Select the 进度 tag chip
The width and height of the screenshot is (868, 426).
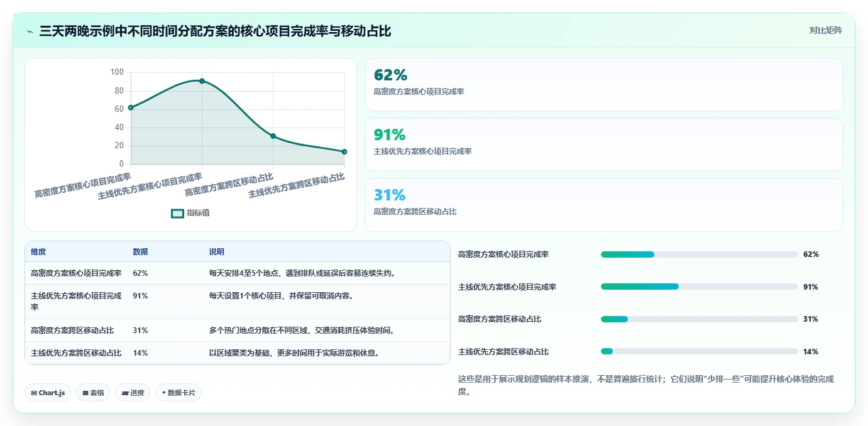pos(133,393)
